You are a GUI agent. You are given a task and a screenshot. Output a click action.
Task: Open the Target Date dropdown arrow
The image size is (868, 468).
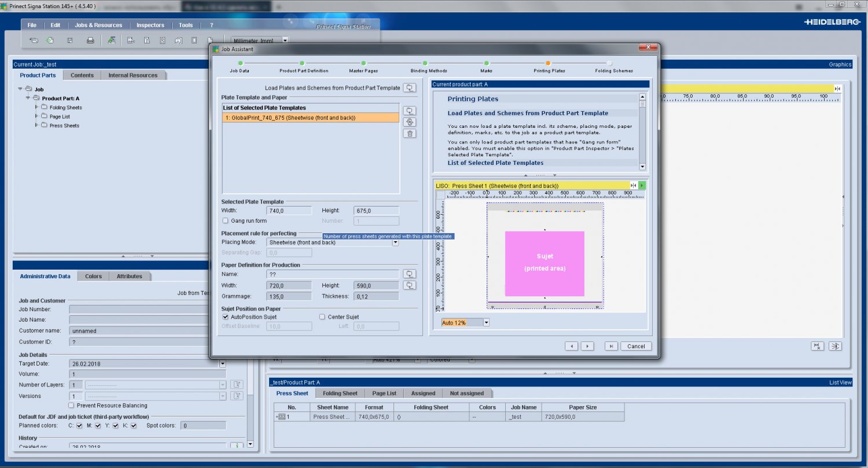(x=222, y=364)
